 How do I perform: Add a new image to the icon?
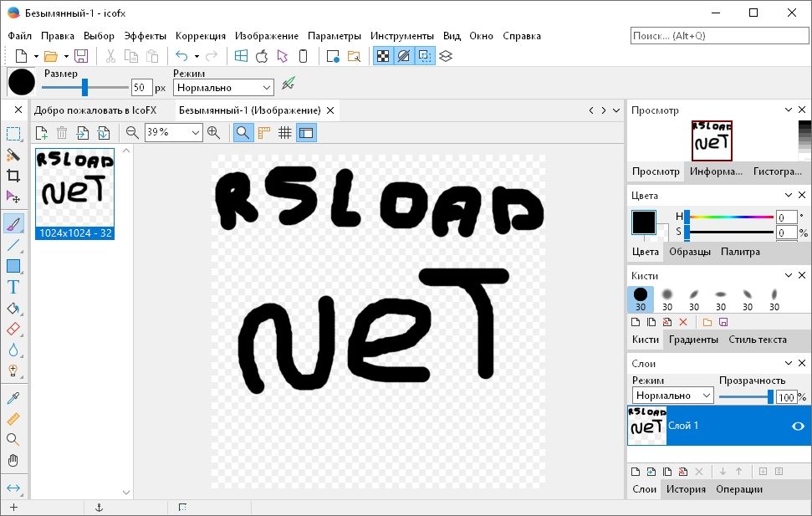point(42,133)
